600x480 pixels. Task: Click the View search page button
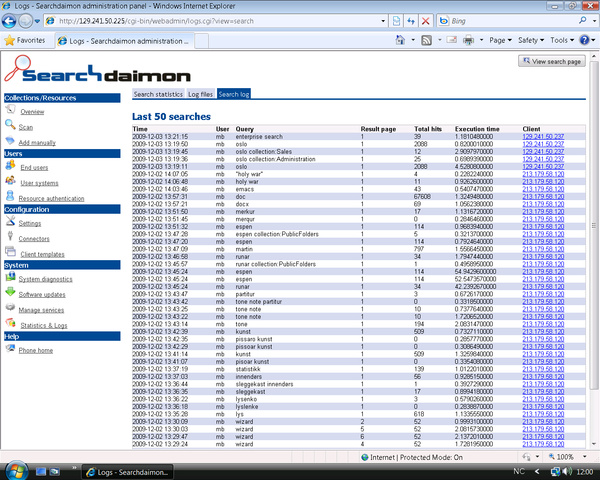tap(552, 61)
